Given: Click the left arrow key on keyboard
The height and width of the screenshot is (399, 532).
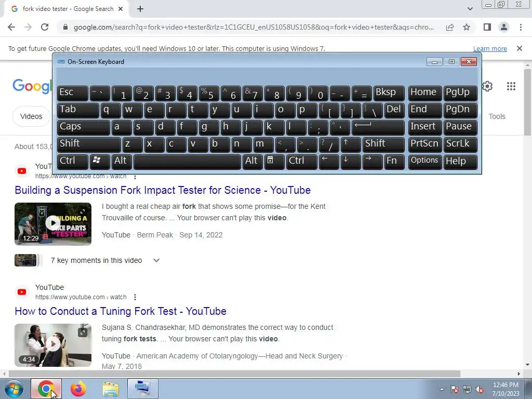Looking at the screenshot, I should click(x=329, y=162).
